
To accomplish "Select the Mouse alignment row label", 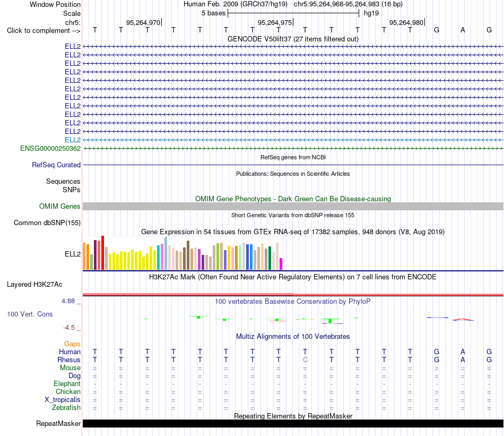I will [x=70, y=368].
